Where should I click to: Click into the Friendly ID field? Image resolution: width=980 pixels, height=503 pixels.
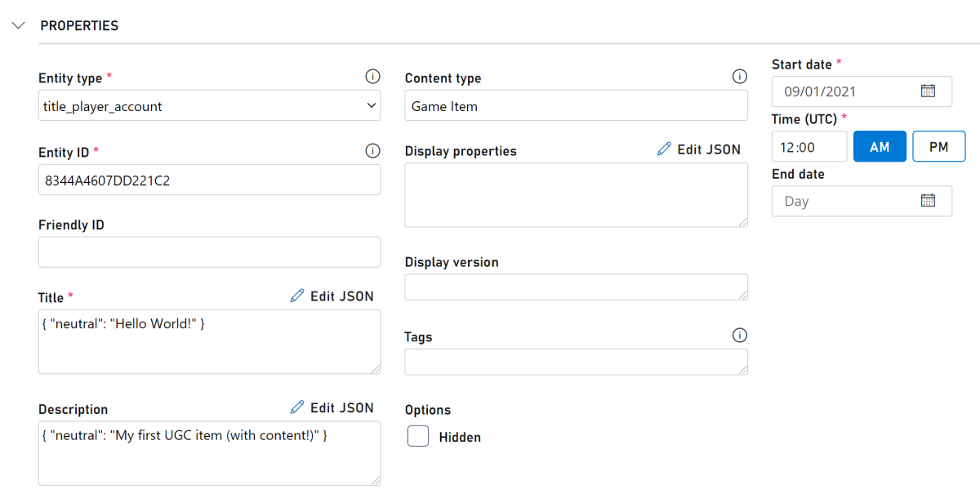point(209,252)
